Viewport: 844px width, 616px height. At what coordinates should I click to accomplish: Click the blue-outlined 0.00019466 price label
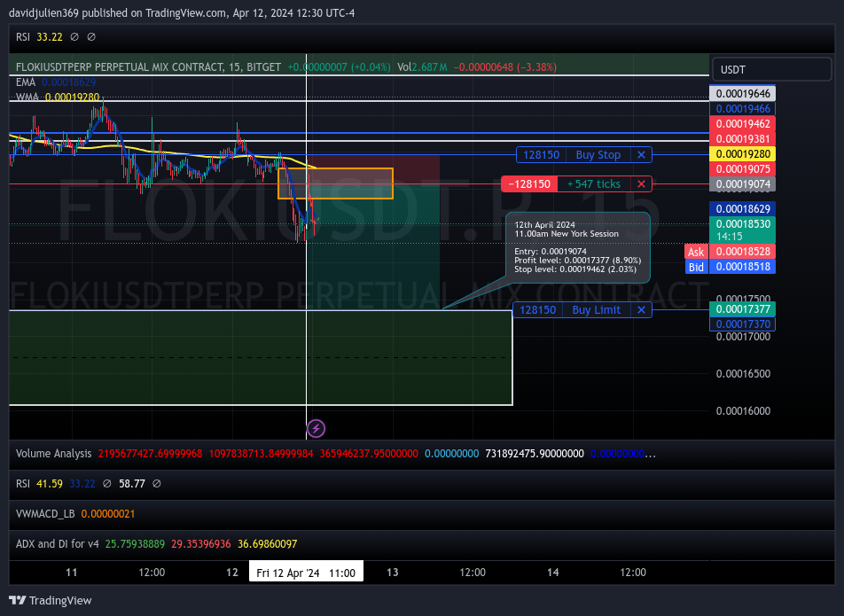[x=742, y=109]
